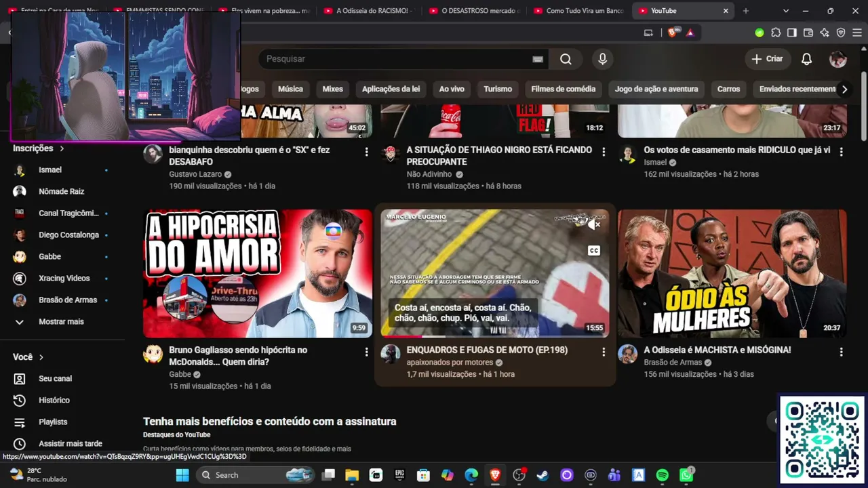868x488 pixels.
Task: Select the Mixes filter chip
Action: pos(332,89)
